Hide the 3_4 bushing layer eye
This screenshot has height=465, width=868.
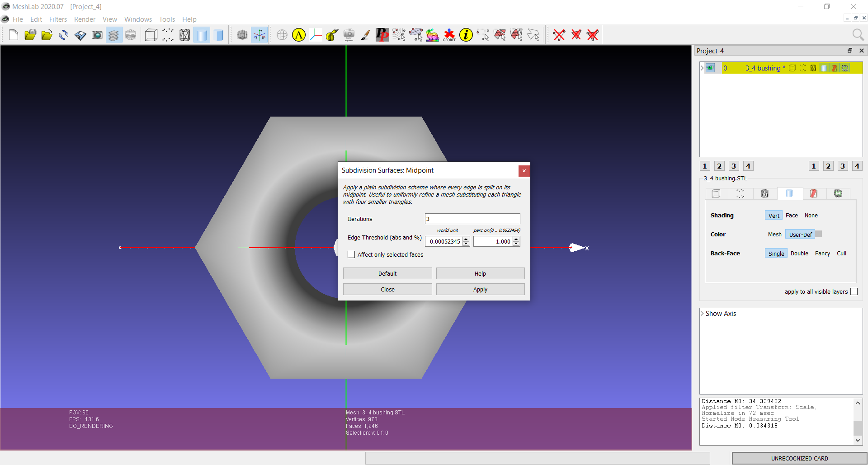[x=711, y=68]
